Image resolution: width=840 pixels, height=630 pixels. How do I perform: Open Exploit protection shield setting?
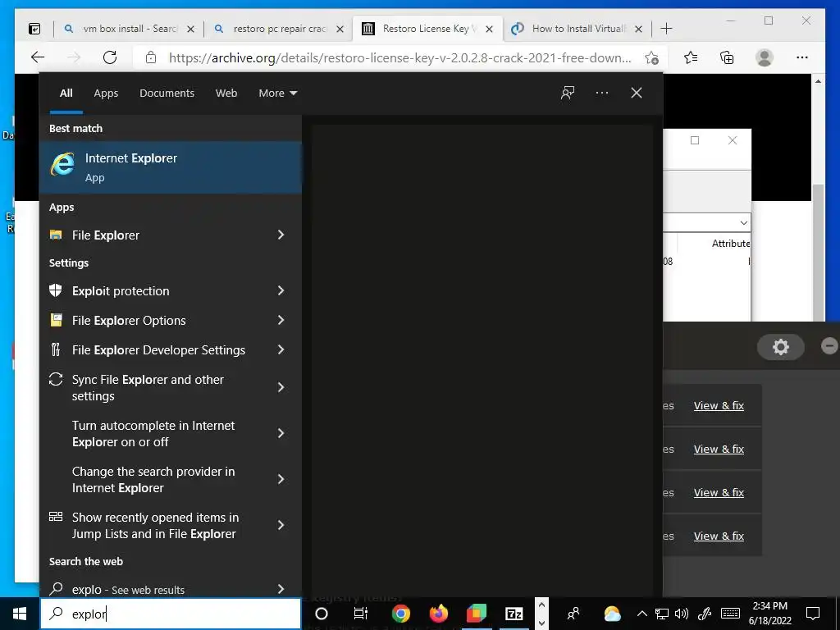[x=56, y=290]
